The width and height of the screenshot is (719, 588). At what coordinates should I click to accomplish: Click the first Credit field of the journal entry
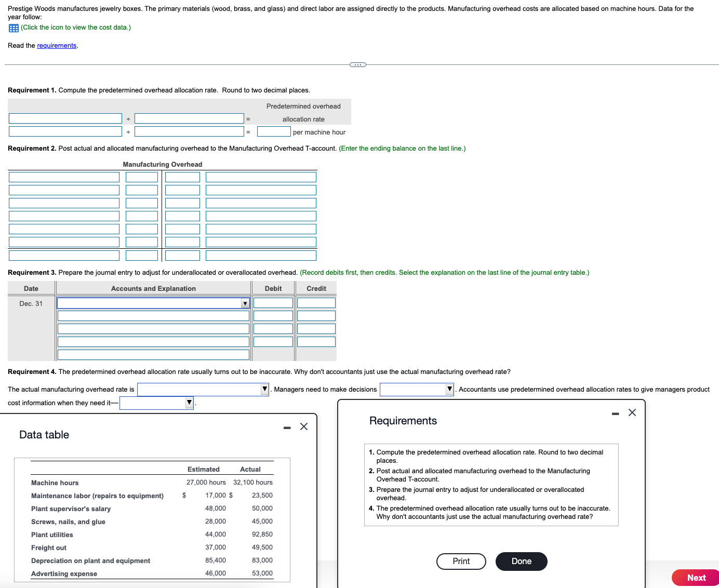click(x=316, y=302)
